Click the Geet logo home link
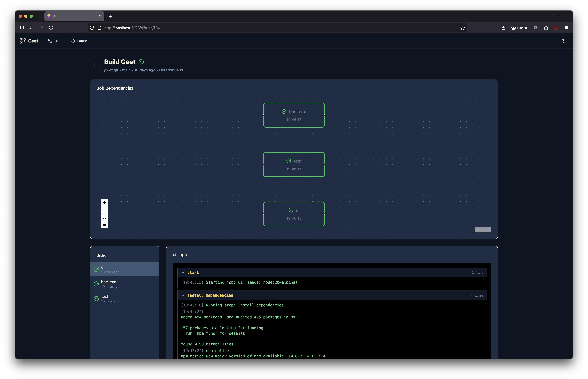588x379 pixels. pyautogui.click(x=29, y=41)
